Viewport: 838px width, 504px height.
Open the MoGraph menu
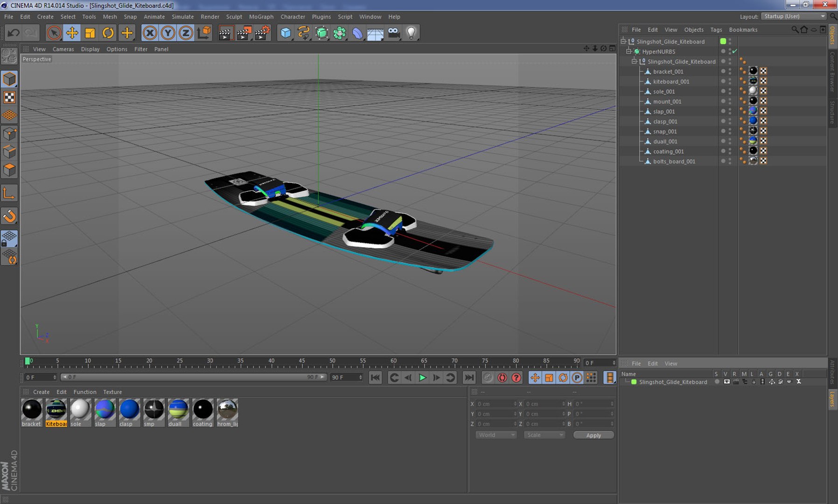tap(261, 17)
